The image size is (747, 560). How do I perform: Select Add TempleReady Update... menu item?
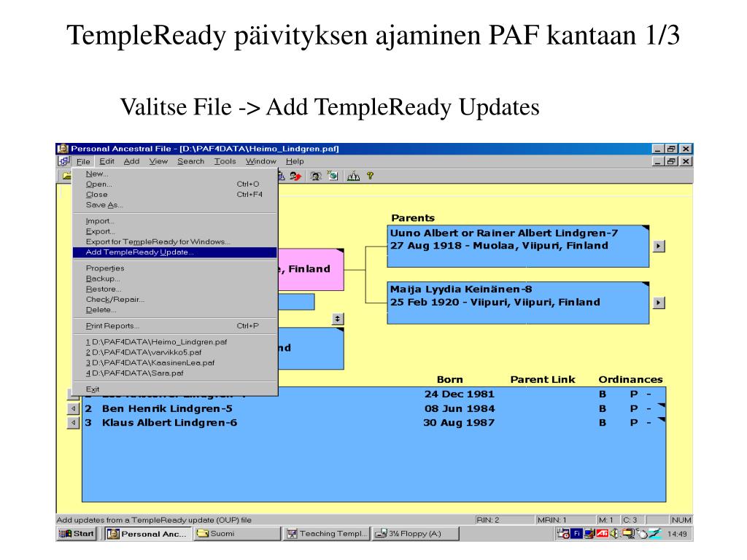[175, 252]
